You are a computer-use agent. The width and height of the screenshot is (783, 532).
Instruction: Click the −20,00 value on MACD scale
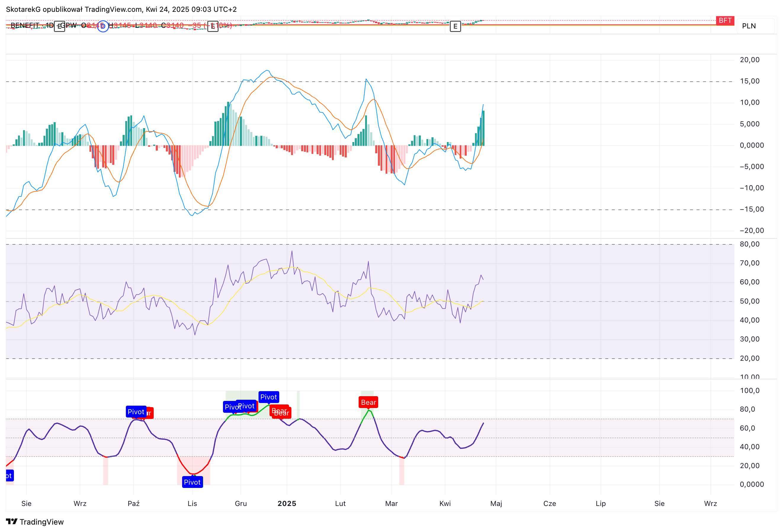pos(752,231)
